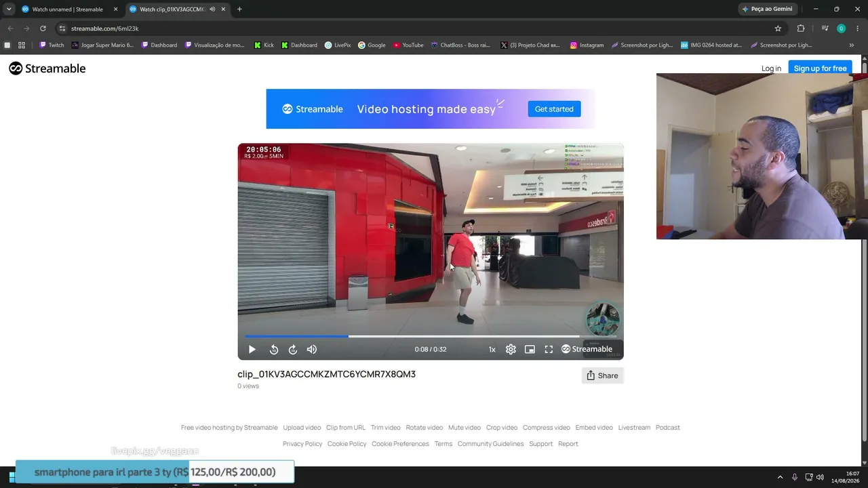Open video player settings gear
The height and width of the screenshot is (488, 868).
coord(511,350)
